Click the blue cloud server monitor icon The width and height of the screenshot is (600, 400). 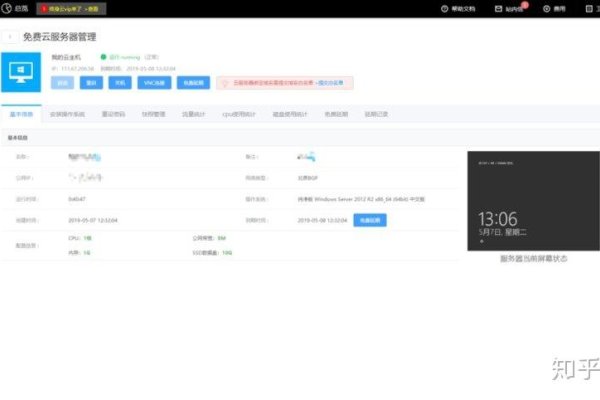(23, 71)
